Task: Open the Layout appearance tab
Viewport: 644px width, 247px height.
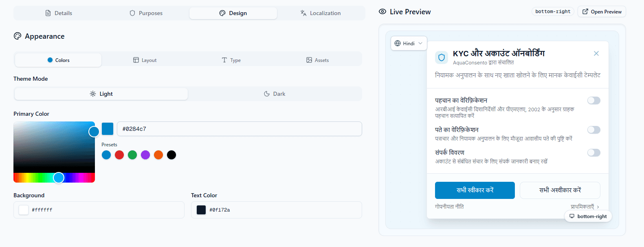Action: (145, 60)
